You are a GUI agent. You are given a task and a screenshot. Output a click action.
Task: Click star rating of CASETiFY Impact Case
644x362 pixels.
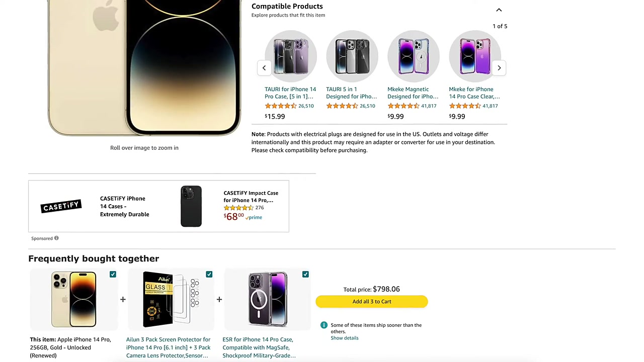click(238, 208)
